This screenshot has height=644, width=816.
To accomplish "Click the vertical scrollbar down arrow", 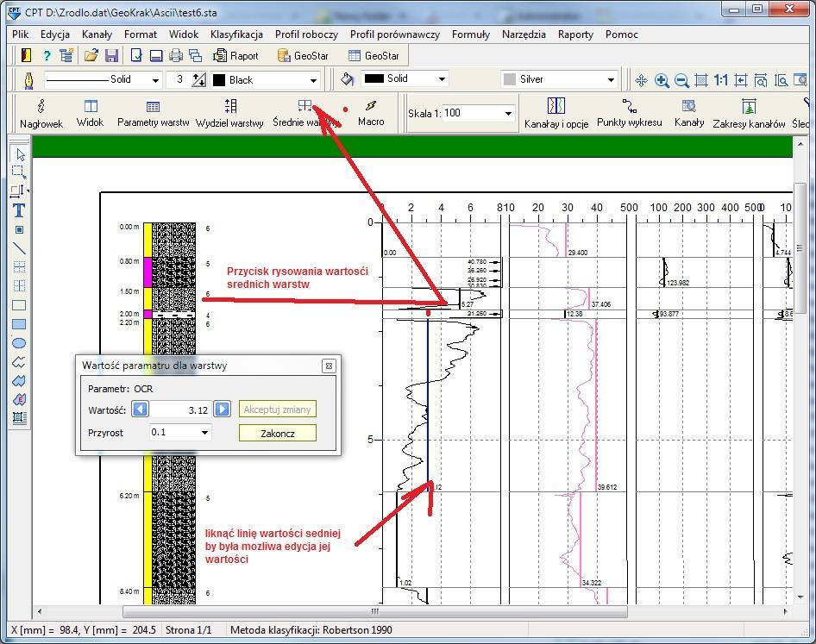I will (800, 597).
